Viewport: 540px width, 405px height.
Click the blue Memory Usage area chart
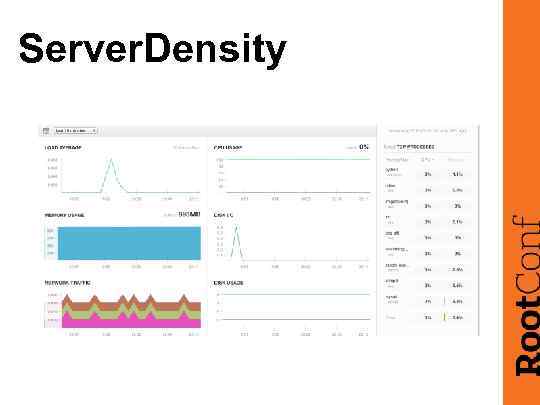(x=129, y=243)
